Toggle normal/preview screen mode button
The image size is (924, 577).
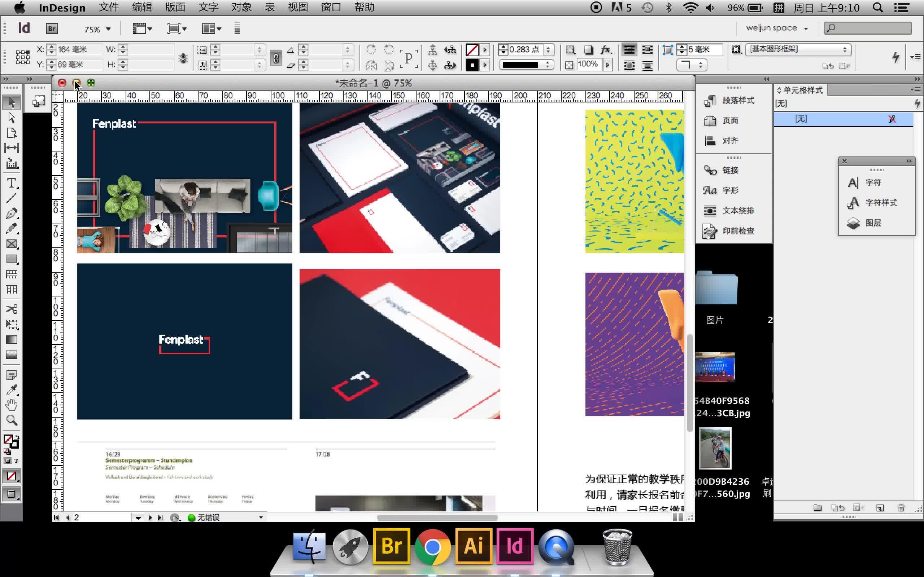pyautogui.click(x=12, y=494)
